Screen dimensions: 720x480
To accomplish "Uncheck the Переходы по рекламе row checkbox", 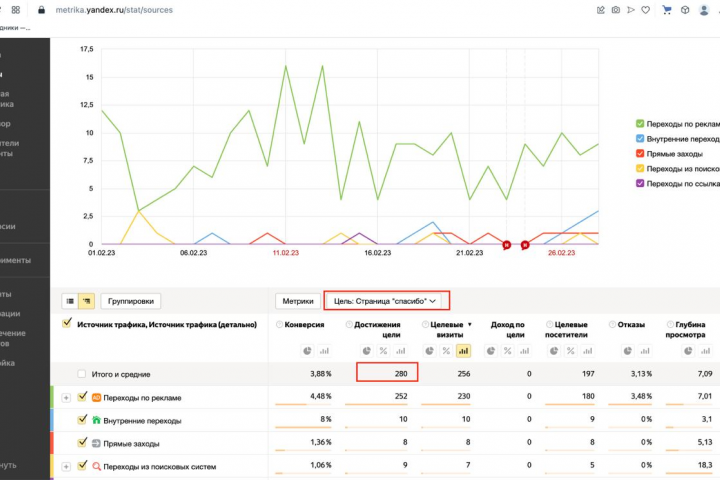I will click(82, 396).
